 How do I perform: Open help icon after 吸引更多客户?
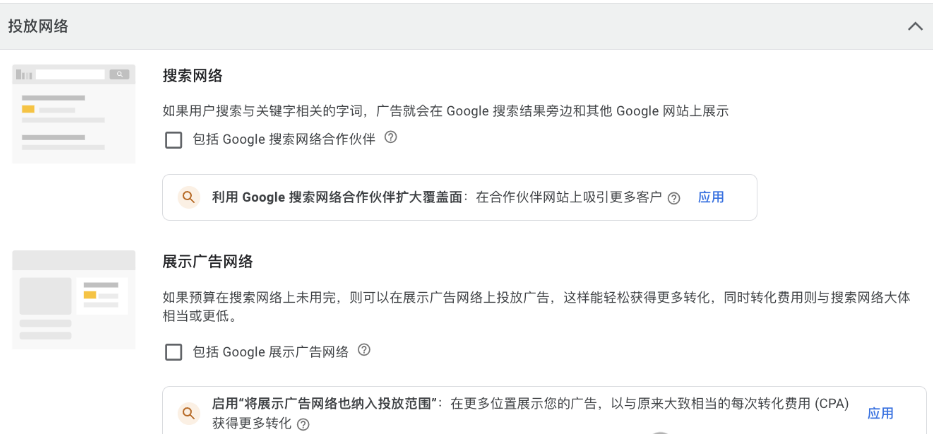coord(674,198)
